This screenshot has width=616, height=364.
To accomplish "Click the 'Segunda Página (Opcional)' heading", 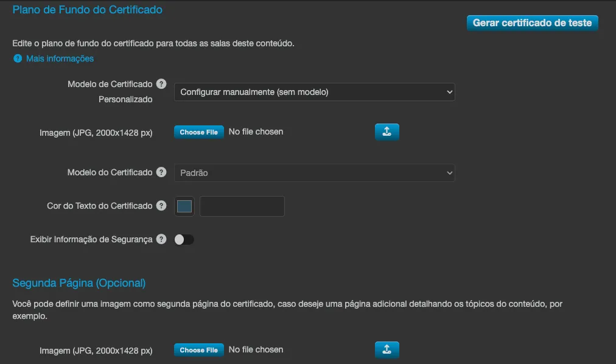I will 79,283.
